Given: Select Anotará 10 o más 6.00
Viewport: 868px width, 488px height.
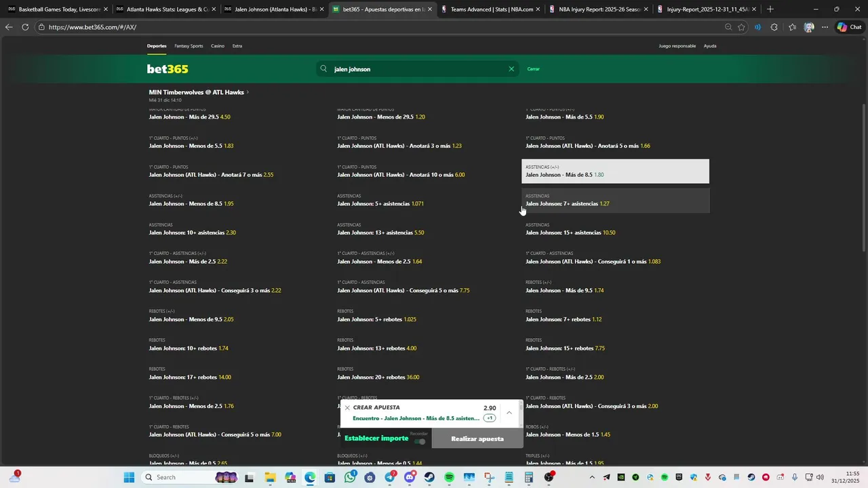Looking at the screenshot, I should pos(427,171).
